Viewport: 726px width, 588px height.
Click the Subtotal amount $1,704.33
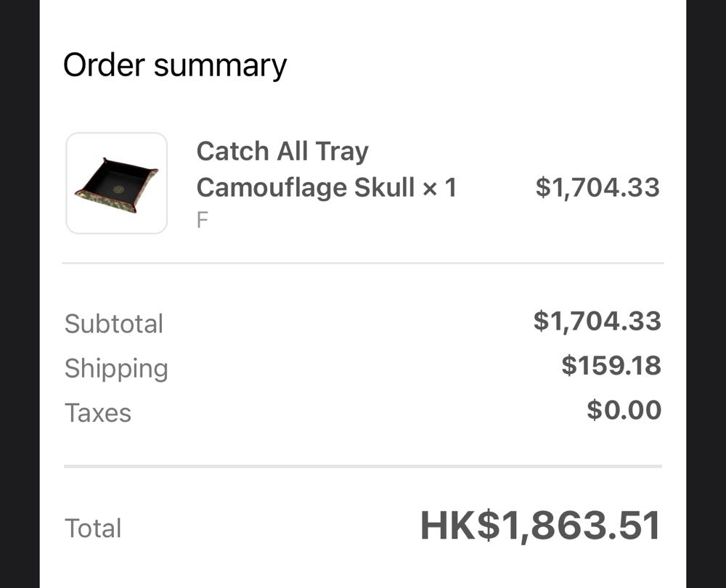click(x=597, y=321)
